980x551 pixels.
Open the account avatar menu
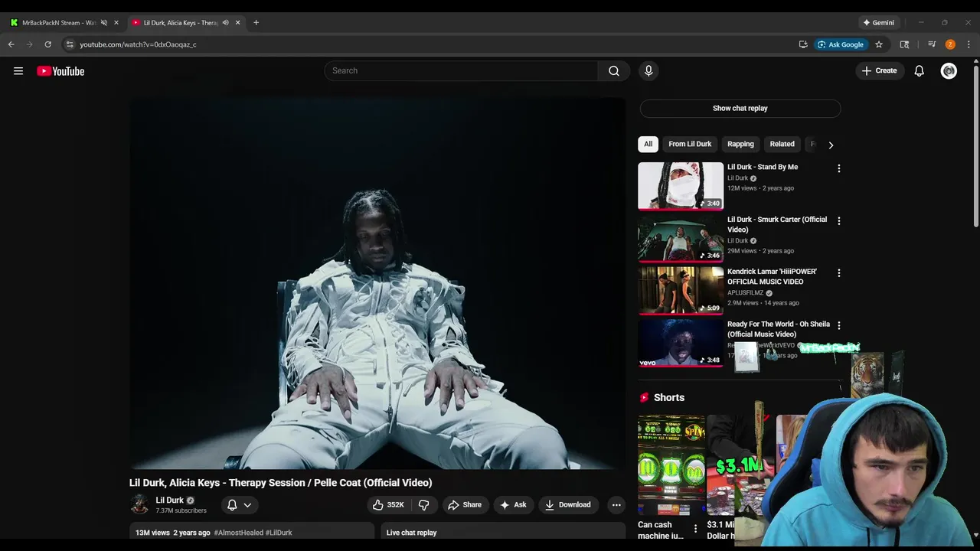[949, 70]
